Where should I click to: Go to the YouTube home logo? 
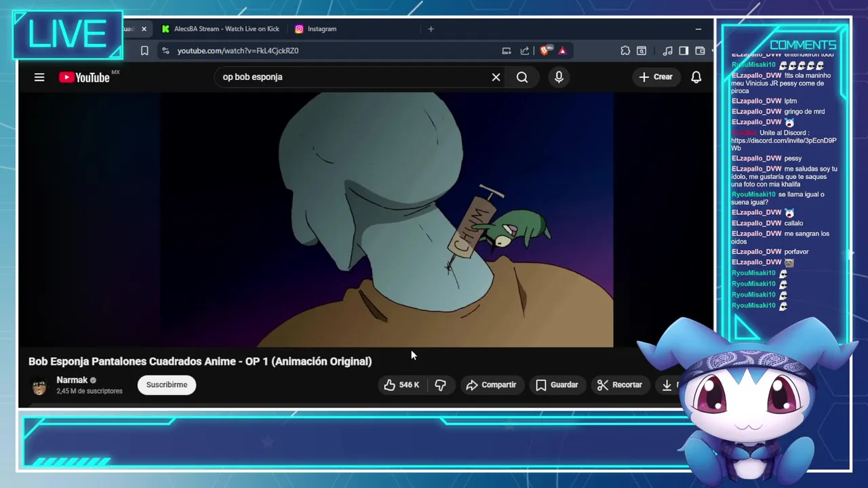84,77
